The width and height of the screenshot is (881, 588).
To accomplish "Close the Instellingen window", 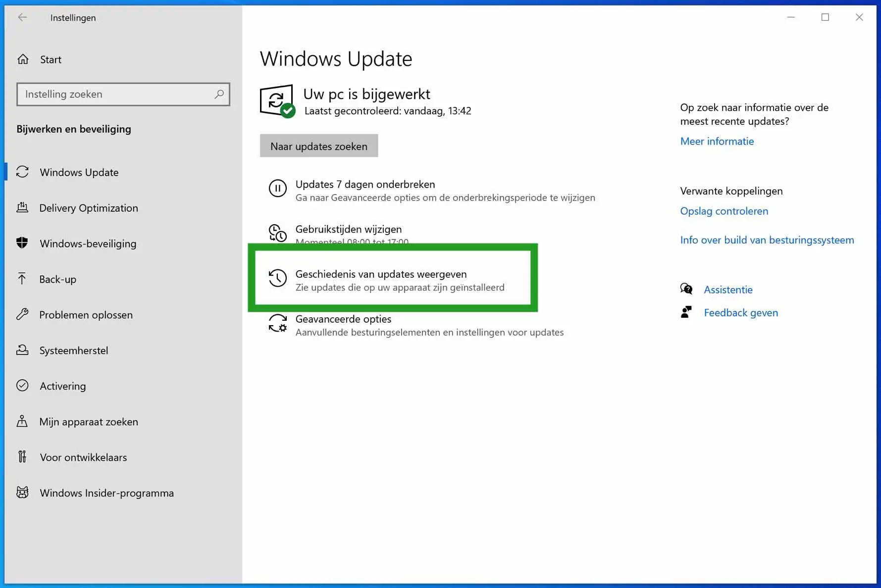I will pyautogui.click(x=859, y=17).
